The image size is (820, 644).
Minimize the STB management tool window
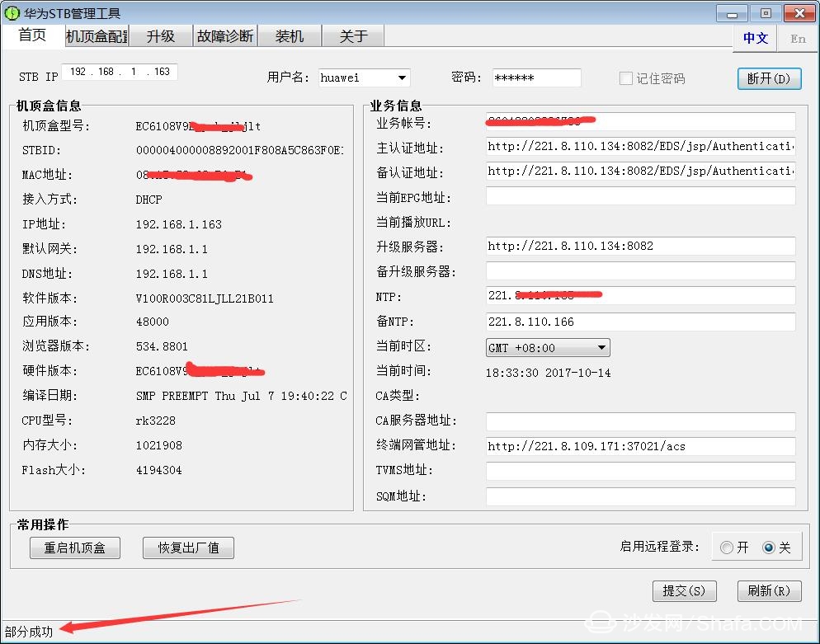pyautogui.click(x=733, y=13)
